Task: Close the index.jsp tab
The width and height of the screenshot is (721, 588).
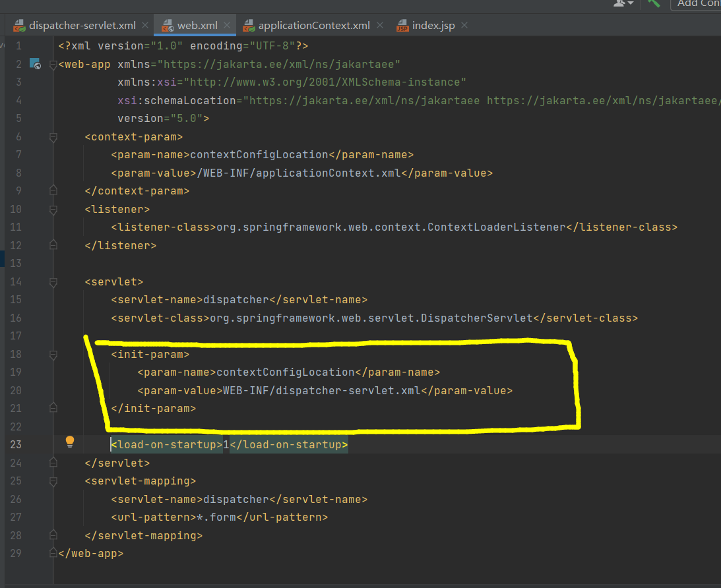Action: pos(464,25)
